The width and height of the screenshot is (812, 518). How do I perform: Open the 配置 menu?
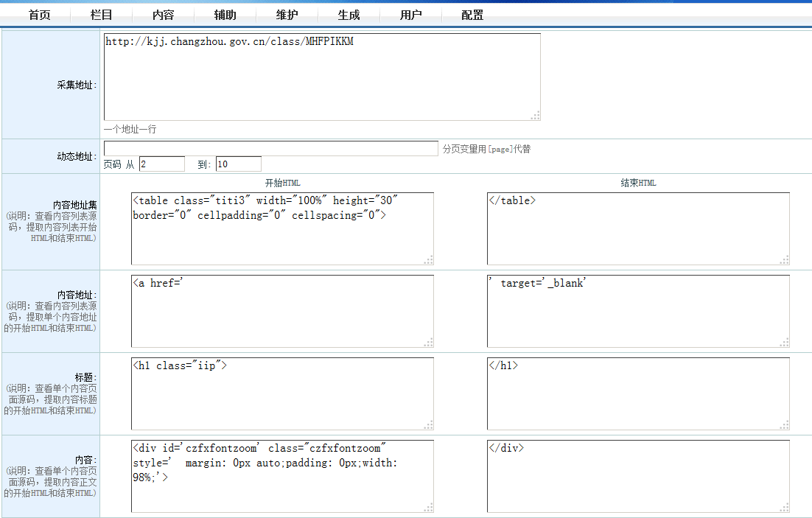[472, 15]
